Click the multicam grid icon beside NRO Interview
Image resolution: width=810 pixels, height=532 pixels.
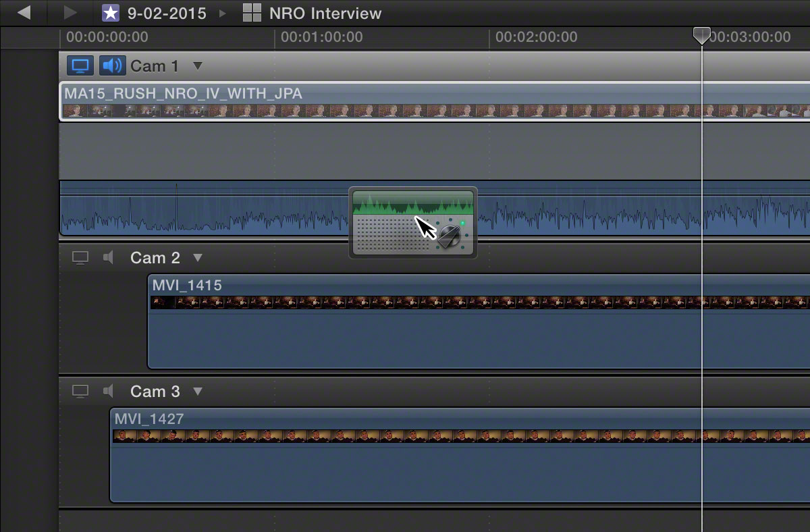click(x=252, y=13)
